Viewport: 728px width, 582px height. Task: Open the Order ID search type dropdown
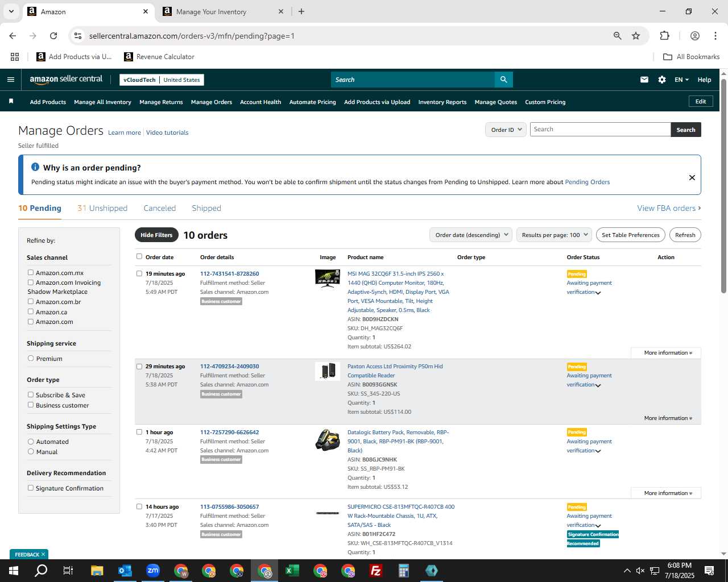(x=505, y=130)
